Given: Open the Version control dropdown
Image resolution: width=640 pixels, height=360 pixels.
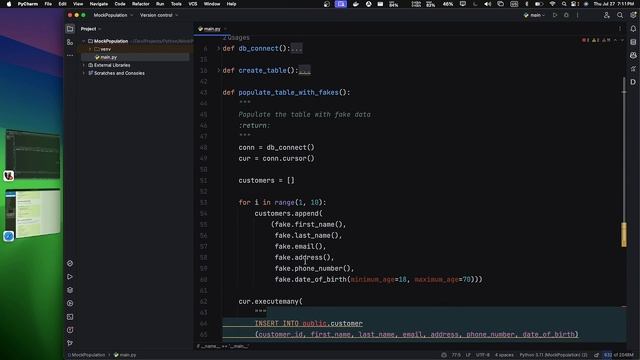Looking at the screenshot, I should pos(159,15).
